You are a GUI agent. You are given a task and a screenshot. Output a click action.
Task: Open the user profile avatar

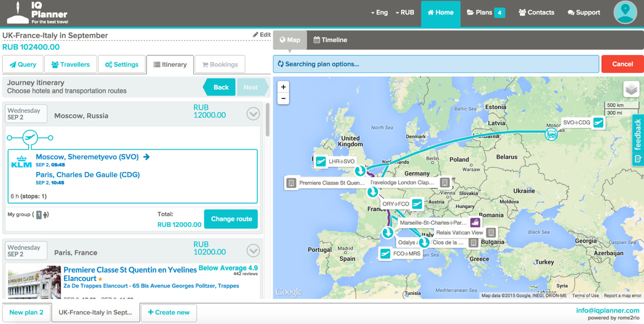point(625,12)
